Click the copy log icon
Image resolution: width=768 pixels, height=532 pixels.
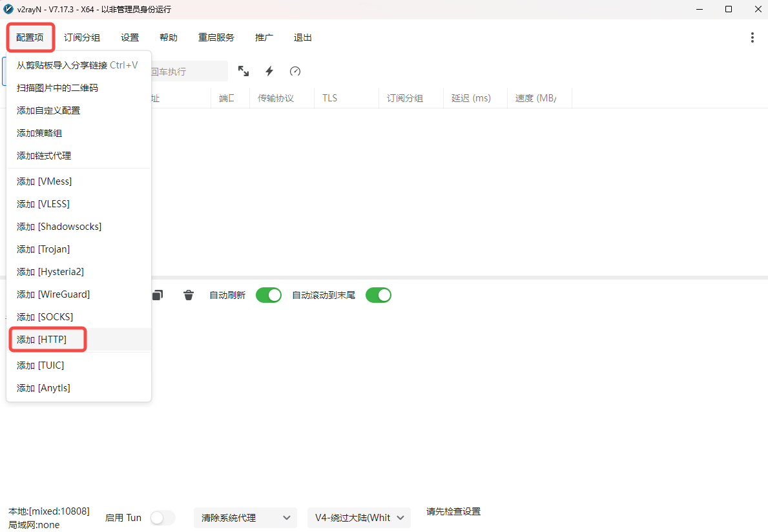pyautogui.click(x=157, y=295)
